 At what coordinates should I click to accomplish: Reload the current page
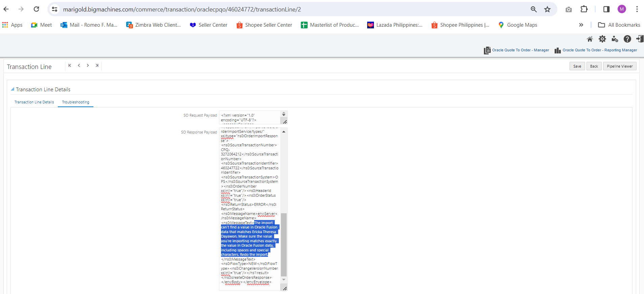coord(37,9)
